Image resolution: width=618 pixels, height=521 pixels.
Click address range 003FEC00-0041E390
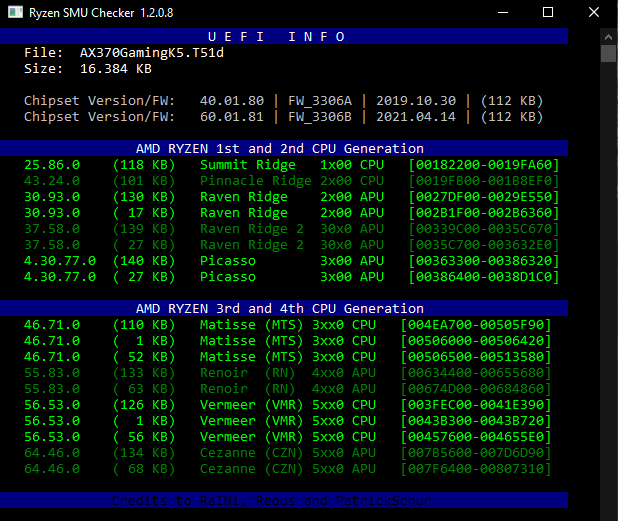(x=476, y=405)
